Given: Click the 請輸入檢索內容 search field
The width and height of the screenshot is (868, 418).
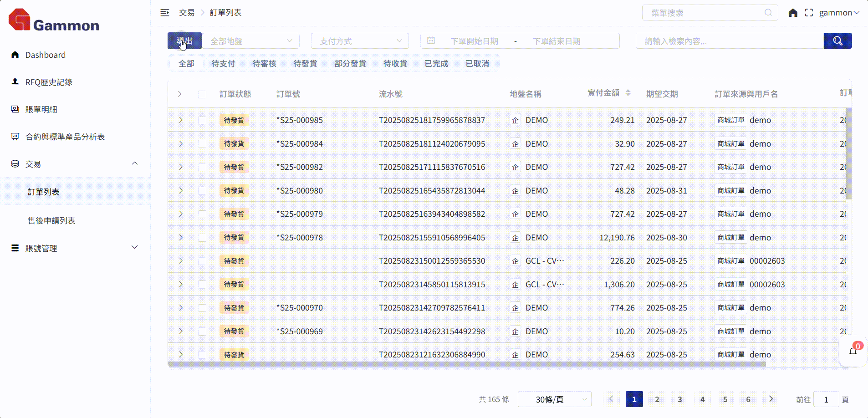Looking at the screenshot, I should click(x=729, y=41).
